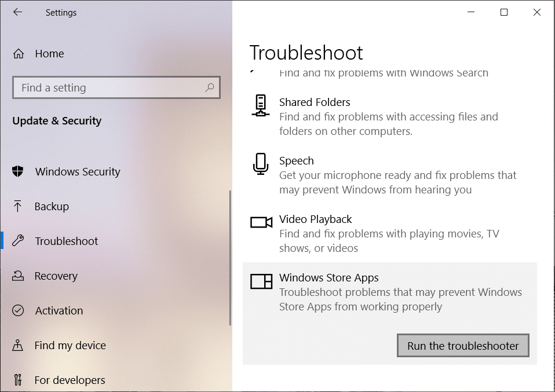The image size is (555, 392).
Task: Run the Windows Store Apps troubleshooter
Action: point(462,345)
